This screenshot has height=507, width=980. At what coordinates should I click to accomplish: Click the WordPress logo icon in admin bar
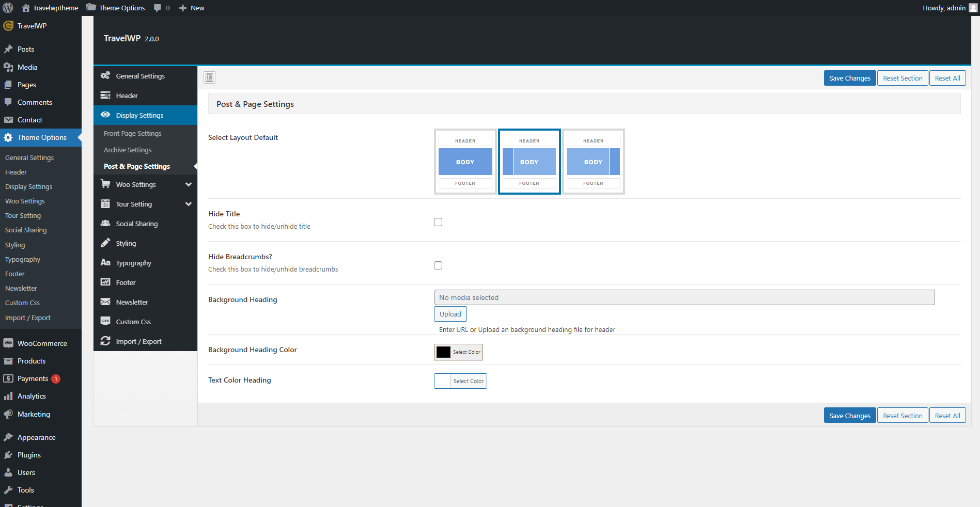(x=8, y=8)
